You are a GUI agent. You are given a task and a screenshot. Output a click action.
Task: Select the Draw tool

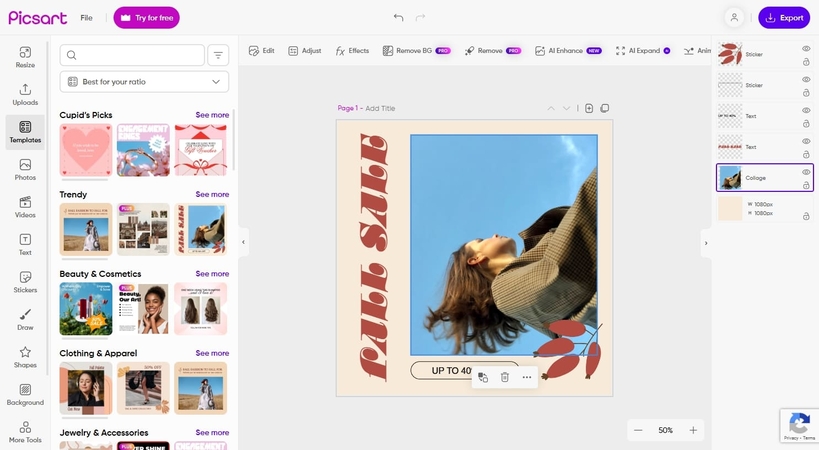coord(25,320)
